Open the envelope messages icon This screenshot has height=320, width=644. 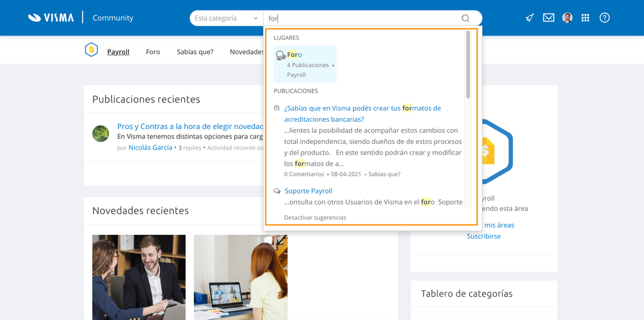549,17
